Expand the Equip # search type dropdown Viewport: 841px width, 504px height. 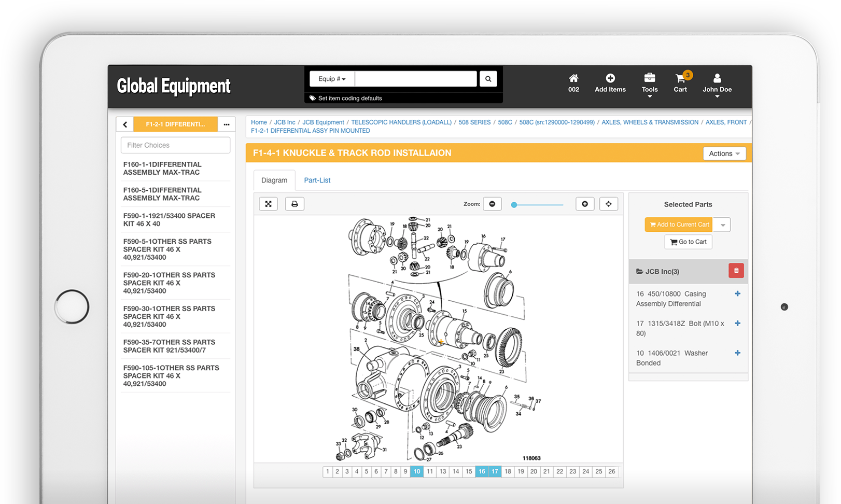(x=331, y=78)
